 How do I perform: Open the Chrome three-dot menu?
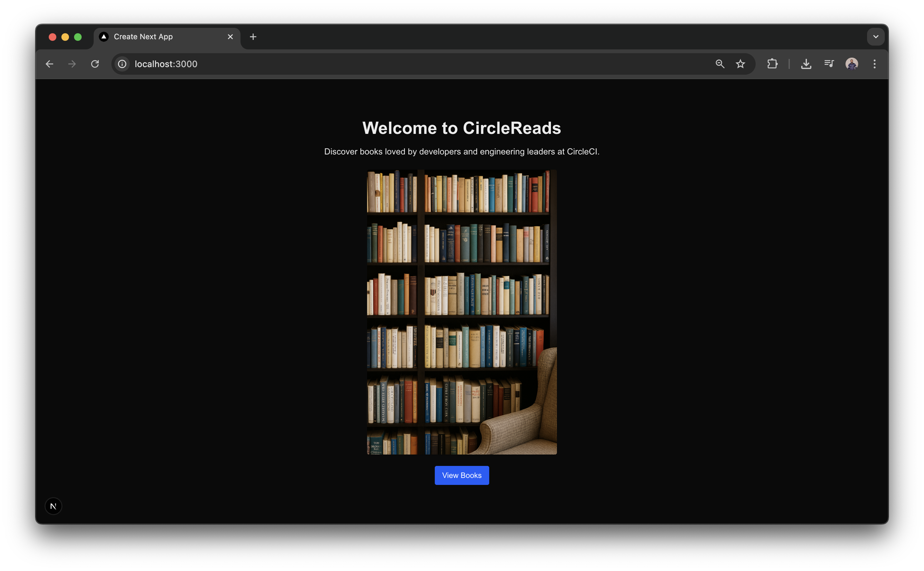(x=875, y=64)
